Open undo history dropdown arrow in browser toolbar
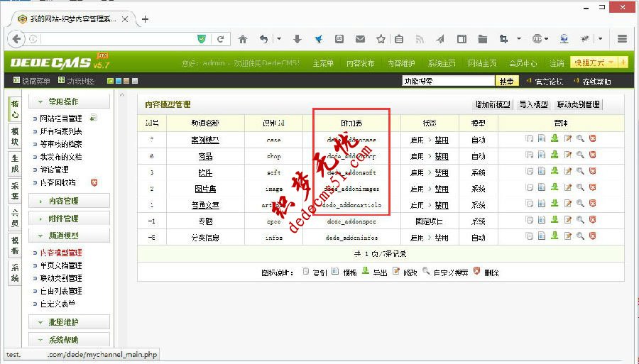 [x=279, y=39]
